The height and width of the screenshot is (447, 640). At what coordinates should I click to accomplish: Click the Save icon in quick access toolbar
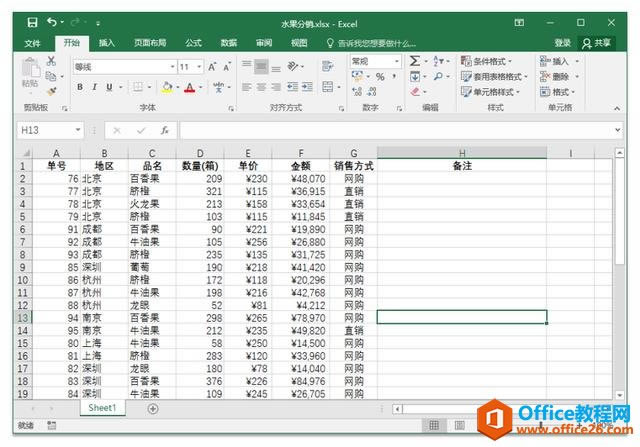(32, 22)
